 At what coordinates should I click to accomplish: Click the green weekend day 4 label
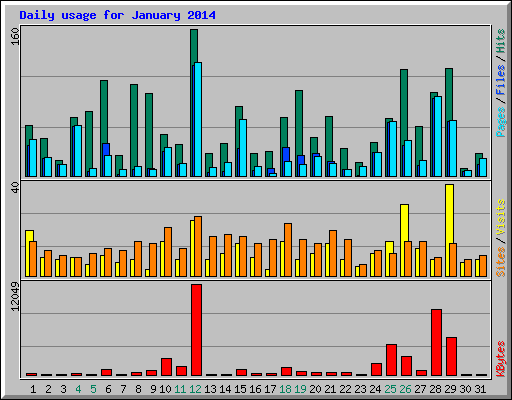(x=79, y=389)
